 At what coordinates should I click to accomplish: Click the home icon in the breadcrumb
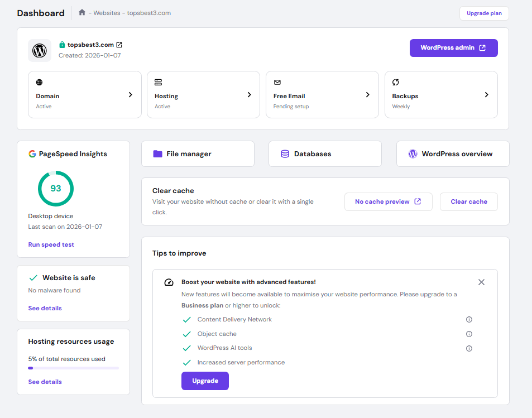(82, 12)
